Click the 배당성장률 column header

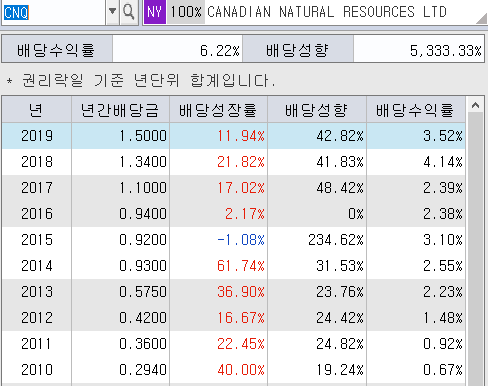[x=218, y=110]
